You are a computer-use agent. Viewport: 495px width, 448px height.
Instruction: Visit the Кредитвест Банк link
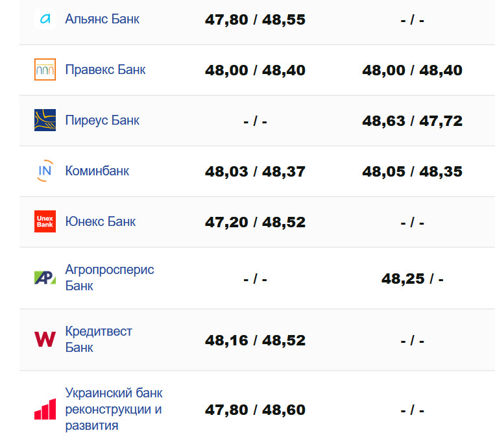click(98, 339)
